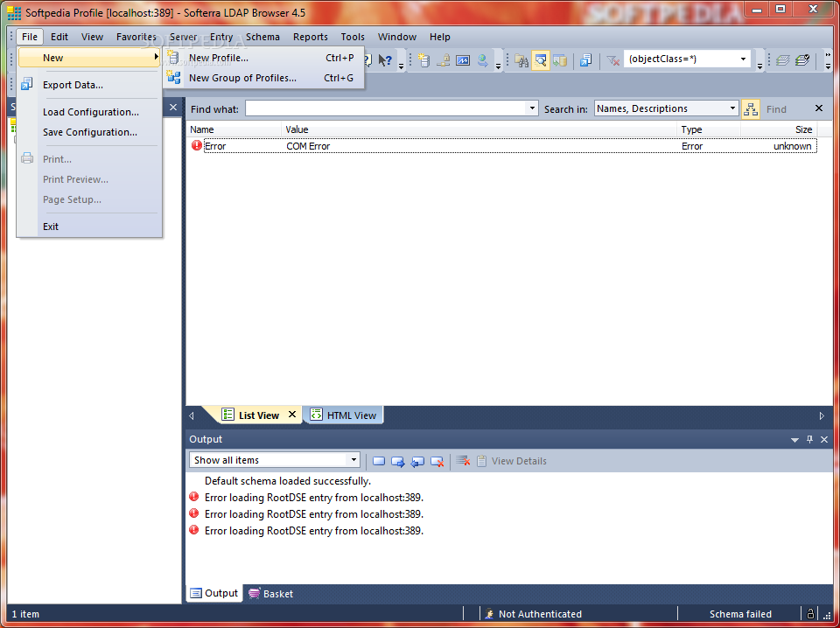Select New Profile... from the submenu
The width and height of the screenshot is (840, 628).
(263, 58)
